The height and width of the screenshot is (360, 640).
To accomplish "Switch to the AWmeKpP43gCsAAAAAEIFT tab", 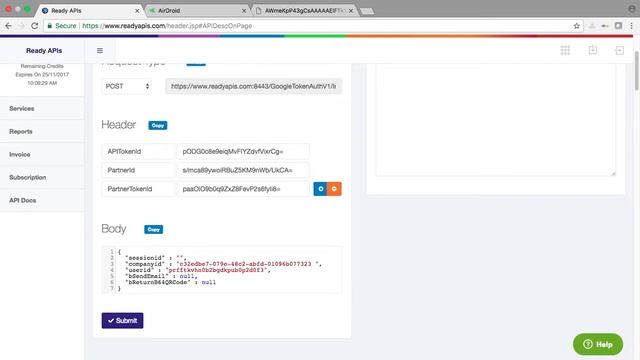I will coord(304,11).
